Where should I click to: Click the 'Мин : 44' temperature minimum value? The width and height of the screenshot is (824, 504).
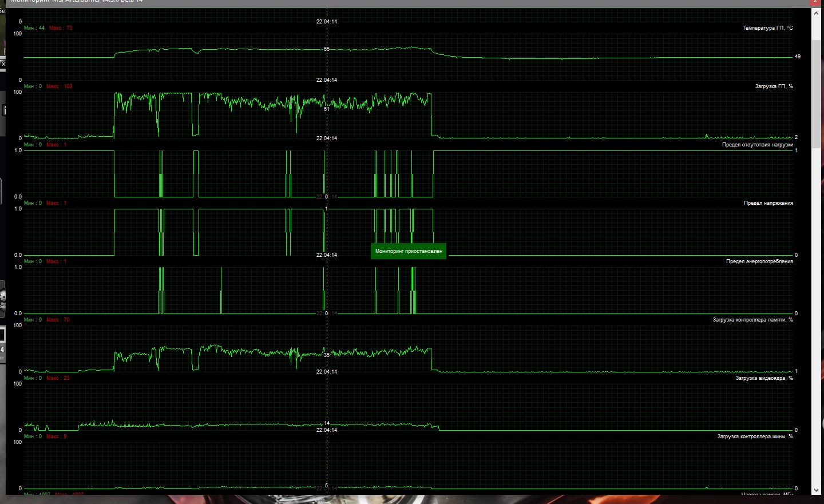coord(34,28)
